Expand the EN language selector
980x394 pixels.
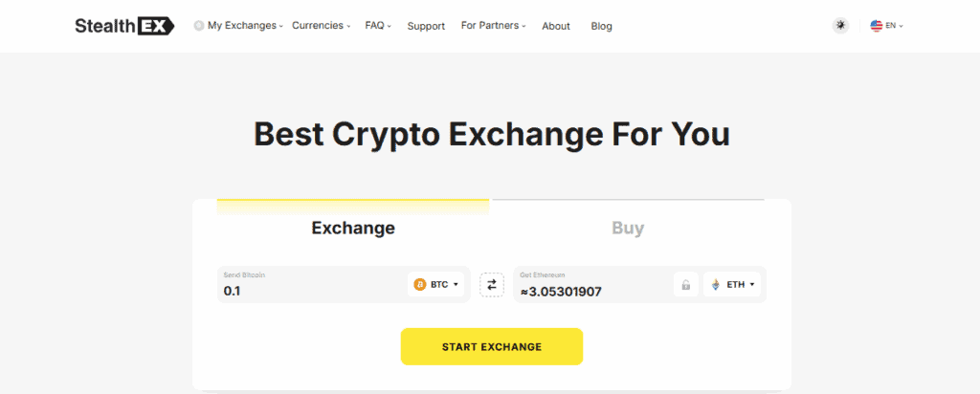point(895,26)
